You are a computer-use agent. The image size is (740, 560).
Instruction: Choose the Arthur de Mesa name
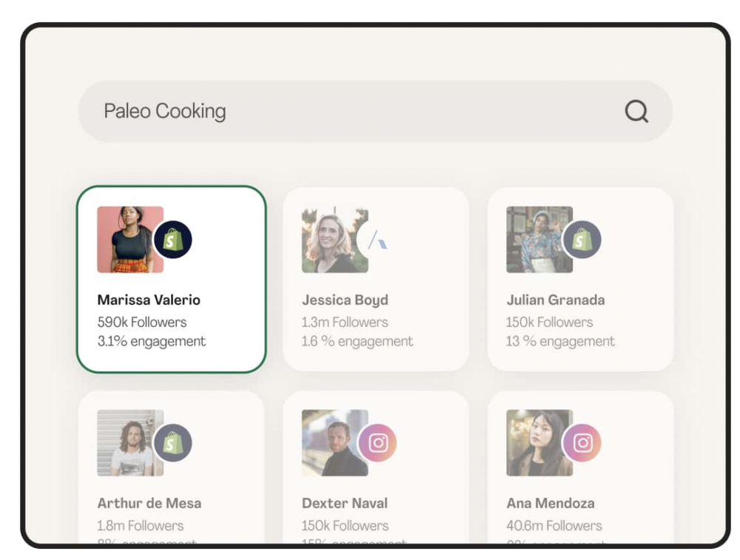tap(149, 504)
